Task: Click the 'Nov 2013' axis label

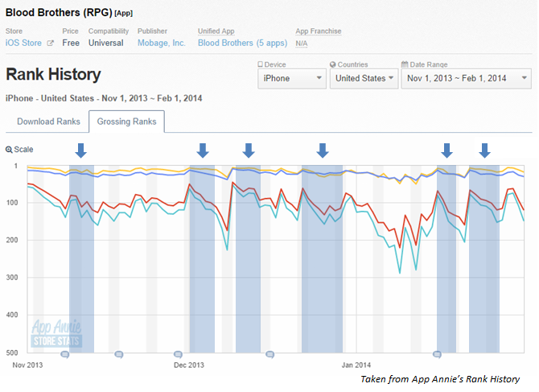Action: click(27, 365)
